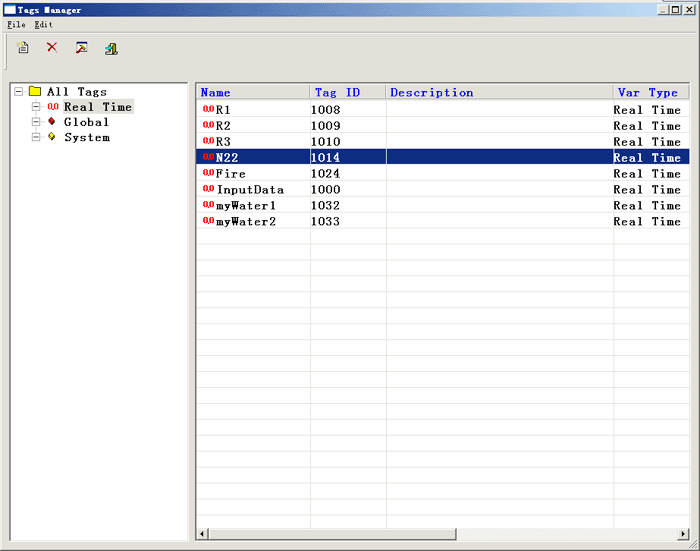Click the red 0.0 icon beside Real Time node
Image resolution: width=700 pixels, height=551 pixels.
[x=53, y=107]
